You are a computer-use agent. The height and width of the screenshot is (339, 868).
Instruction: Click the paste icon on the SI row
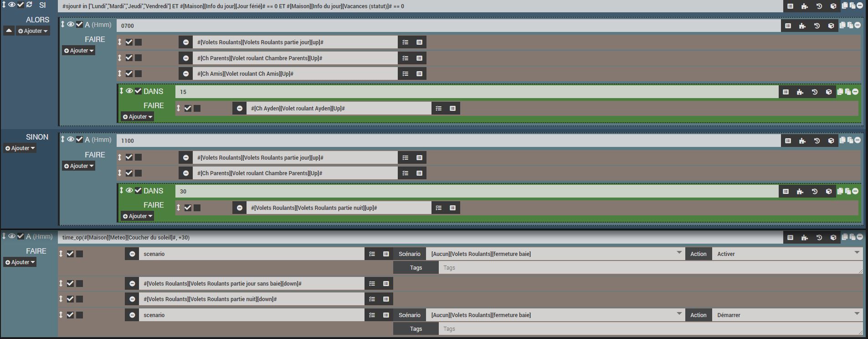pyautogui.click(x=852, y=5)
